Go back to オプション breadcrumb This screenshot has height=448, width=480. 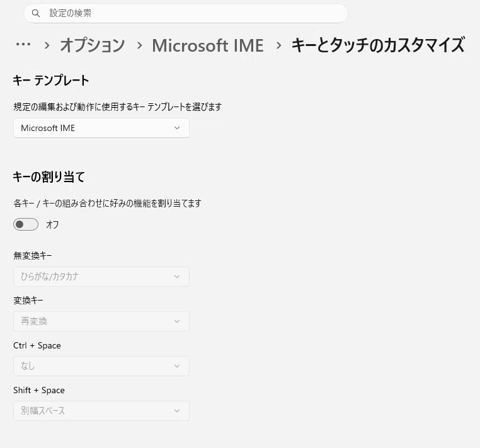point(93,45)
